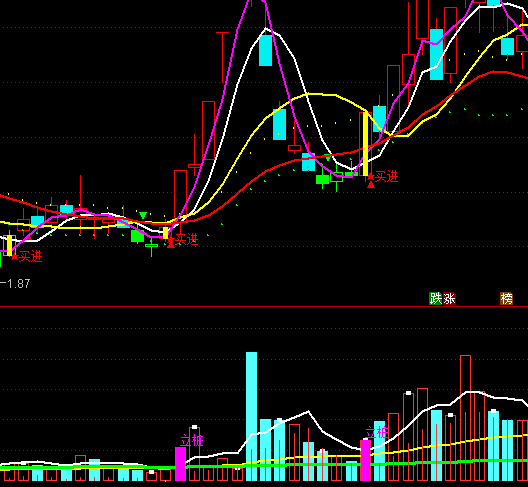528x487 pixels.
Task: Click the rightmost 买进 buy signal marker
Action: [x=387, y=176]
